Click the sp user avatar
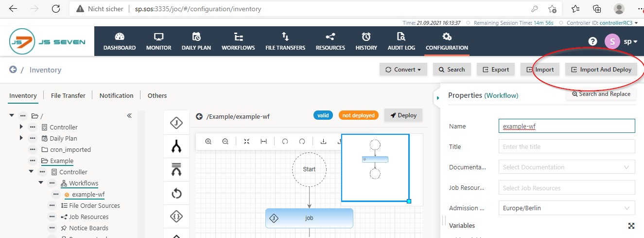The height and width of the screenshot is (238, 644). [x=612, y=41]
